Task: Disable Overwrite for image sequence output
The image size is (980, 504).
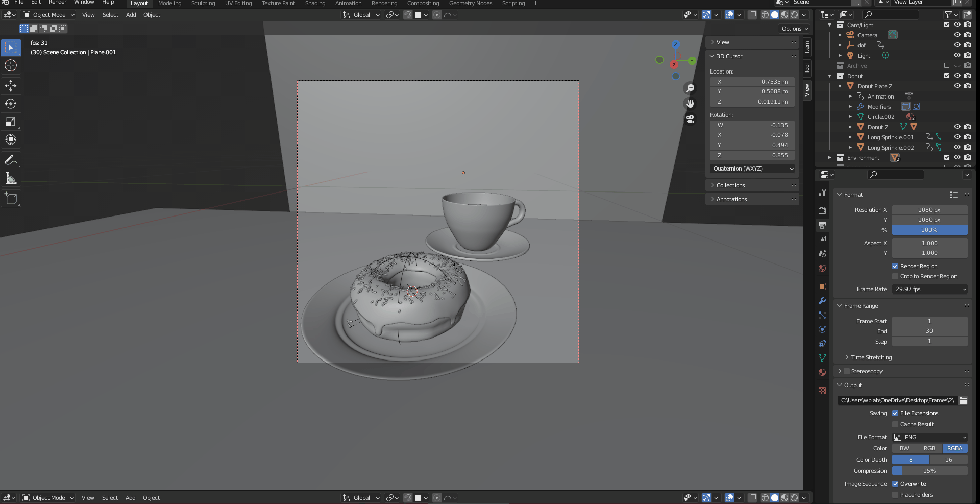Action: coord(895,483)
